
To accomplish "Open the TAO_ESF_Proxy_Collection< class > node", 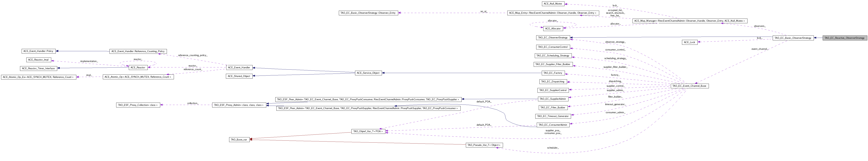I will click(138, 105).
